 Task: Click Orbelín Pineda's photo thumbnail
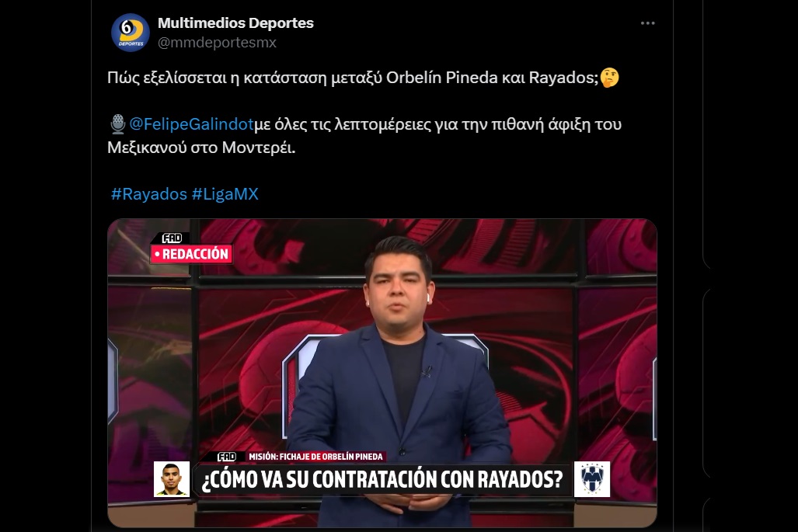(x=172, y=479)
